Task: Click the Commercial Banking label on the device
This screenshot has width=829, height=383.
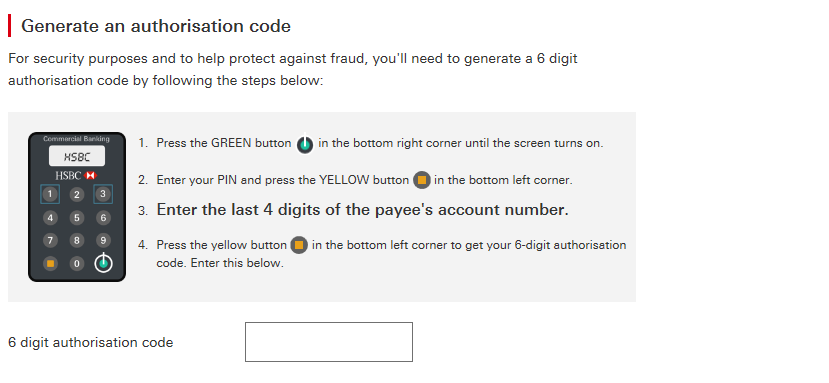Action: point(77,139)
